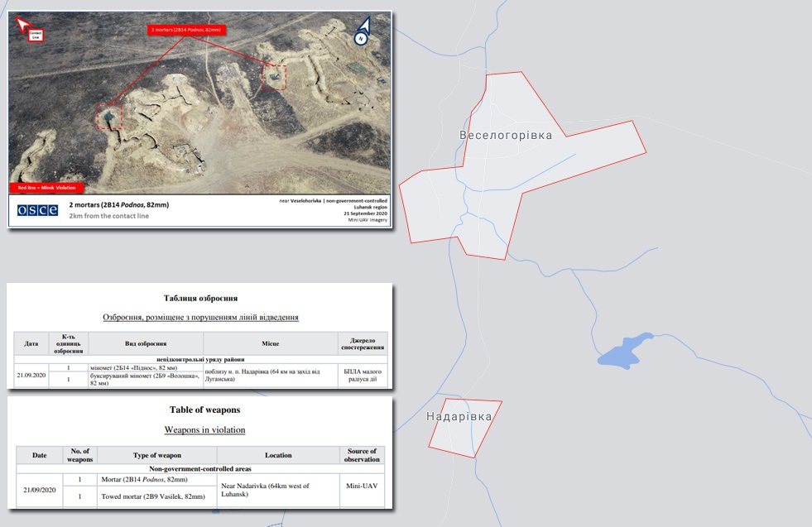812x527 pixels.
Task: Click the red "2 mortars" callout label
Action: (186, 30)
